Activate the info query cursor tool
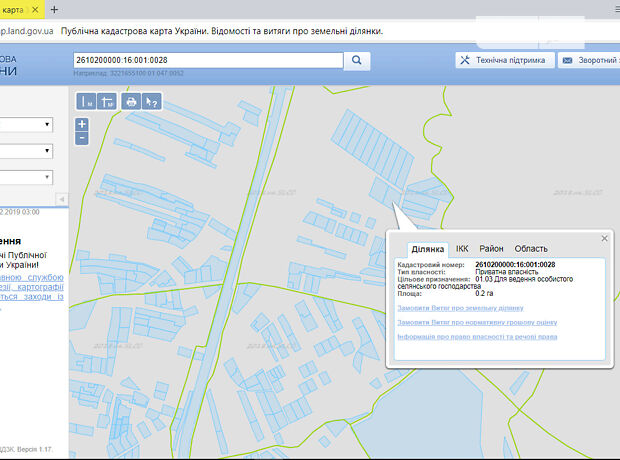The image size is (620, 460). click(151, 101)
